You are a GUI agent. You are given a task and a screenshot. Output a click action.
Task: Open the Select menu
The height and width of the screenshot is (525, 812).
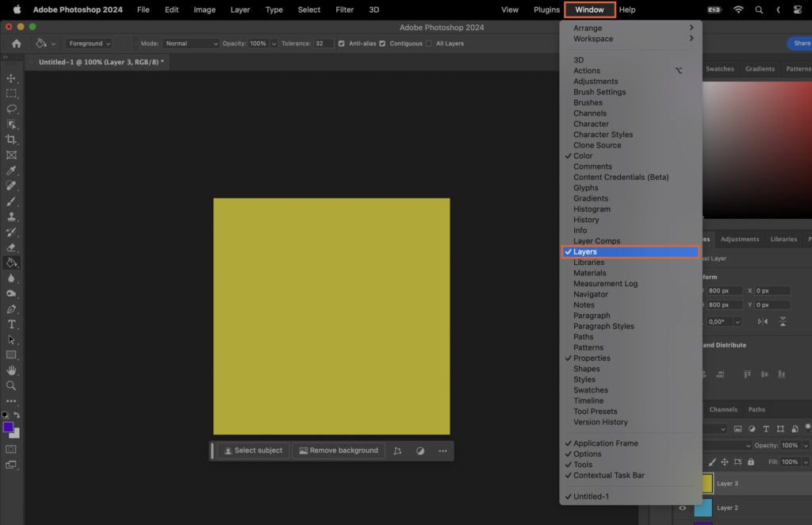[308, 10]
